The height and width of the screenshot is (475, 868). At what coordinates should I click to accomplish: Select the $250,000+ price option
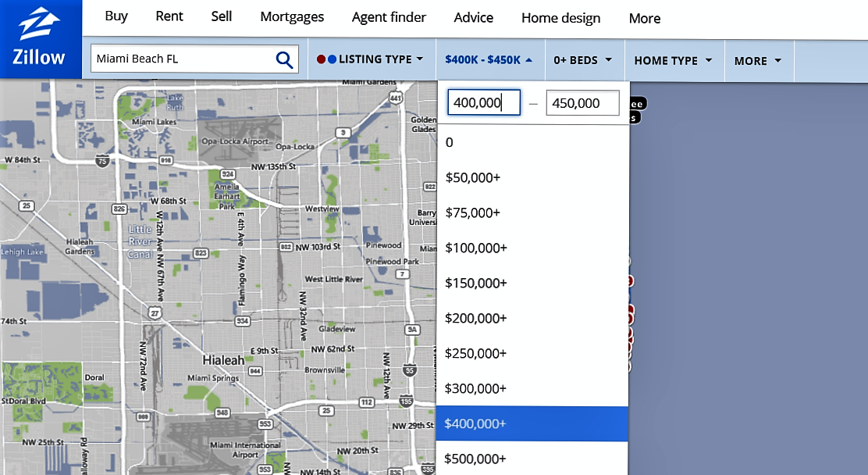532,353
